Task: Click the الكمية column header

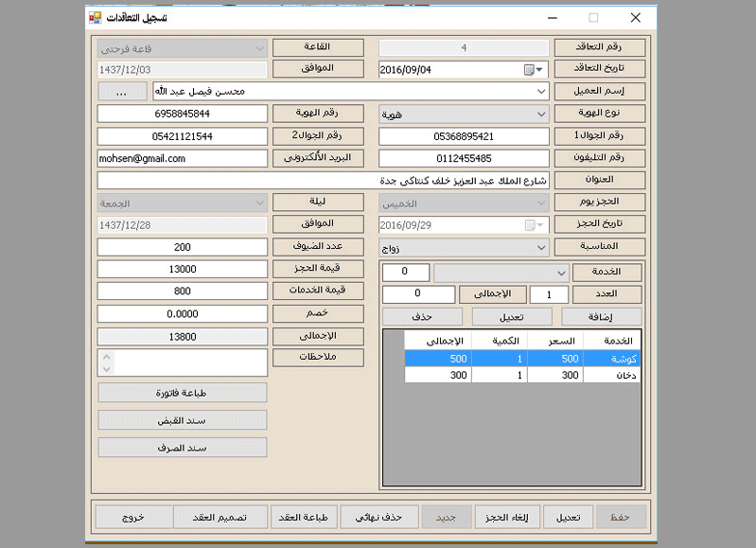Action: 500,341
